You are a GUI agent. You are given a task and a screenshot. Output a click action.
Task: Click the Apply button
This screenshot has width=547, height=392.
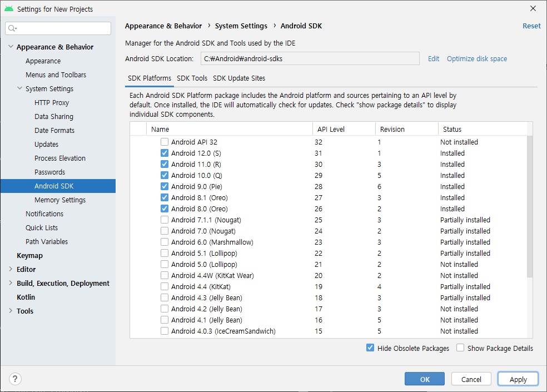pos(518,379)
